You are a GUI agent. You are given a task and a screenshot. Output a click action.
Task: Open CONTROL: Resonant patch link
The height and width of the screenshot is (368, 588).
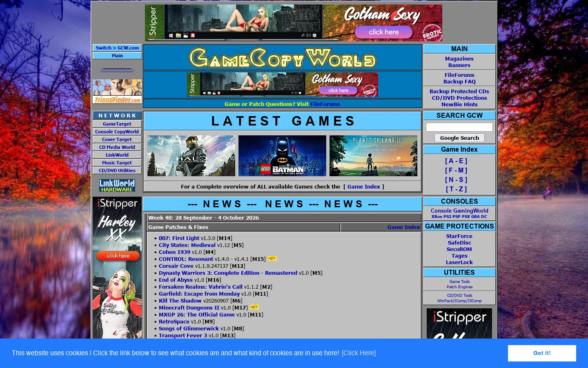click(186, 259)
